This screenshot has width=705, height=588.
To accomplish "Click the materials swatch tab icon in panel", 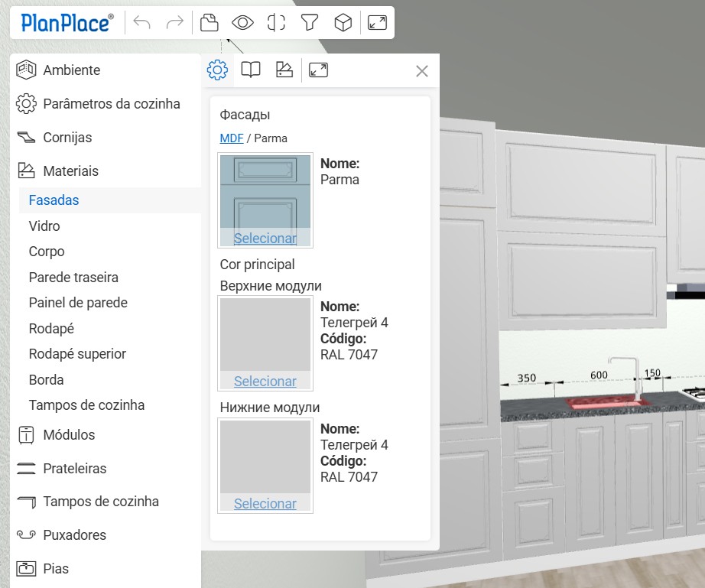I will (x=284, y=70).
